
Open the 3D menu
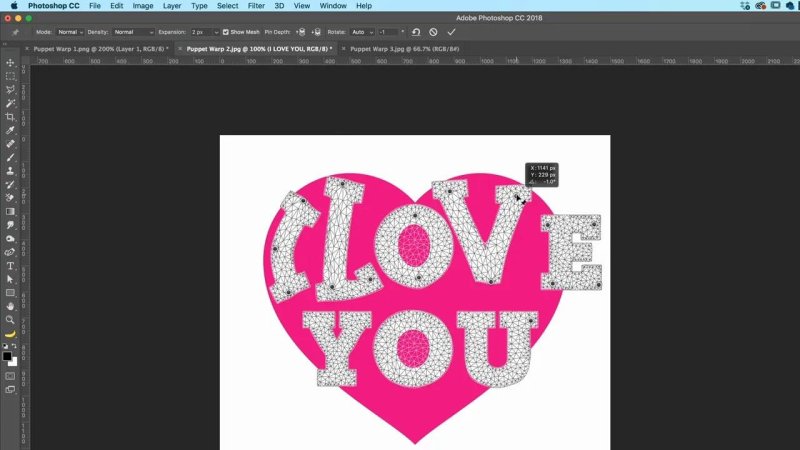pos(279,6)
